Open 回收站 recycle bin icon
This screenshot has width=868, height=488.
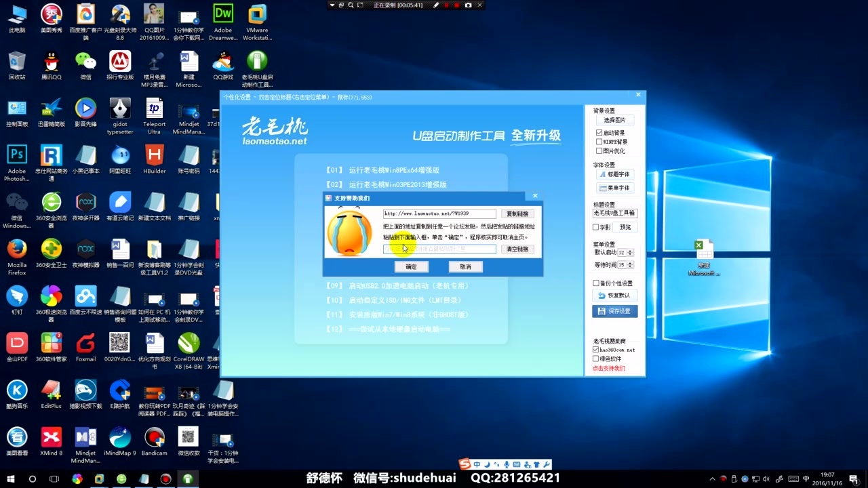click(x=17, y=66)
